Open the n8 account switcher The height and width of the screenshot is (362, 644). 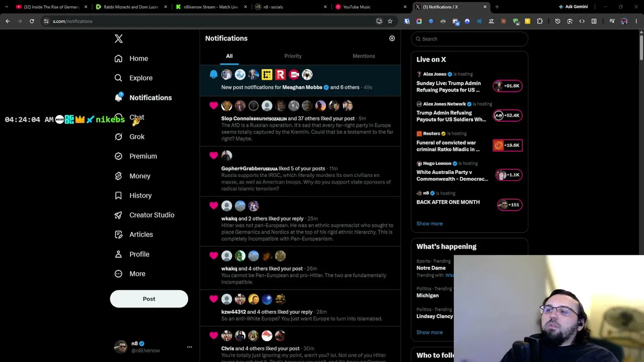pos(149,347)
